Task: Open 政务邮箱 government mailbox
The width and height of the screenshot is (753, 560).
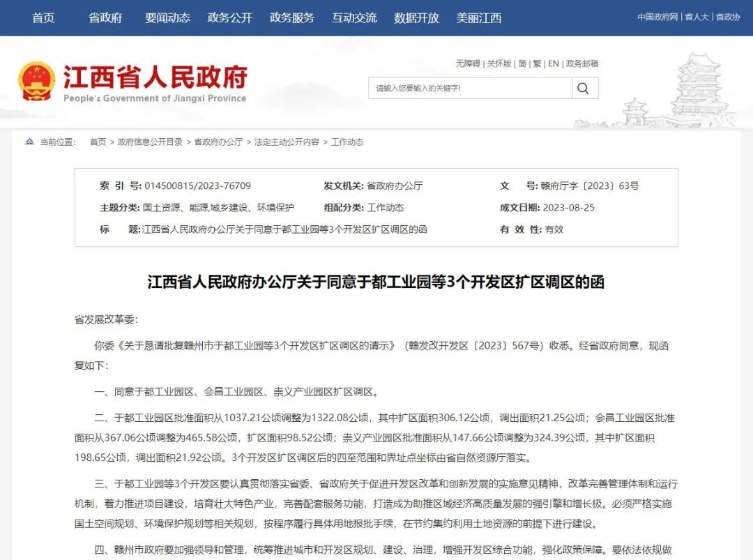Action: [581, 63]
